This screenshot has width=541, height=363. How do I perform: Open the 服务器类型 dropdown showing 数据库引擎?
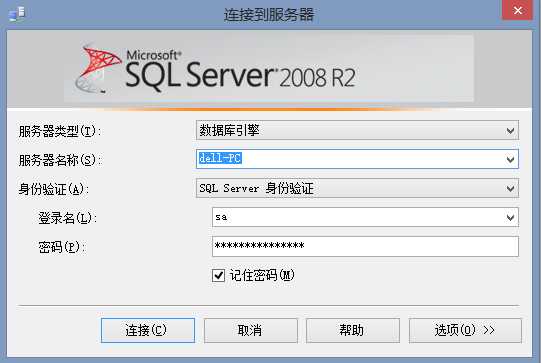point(357,130)
